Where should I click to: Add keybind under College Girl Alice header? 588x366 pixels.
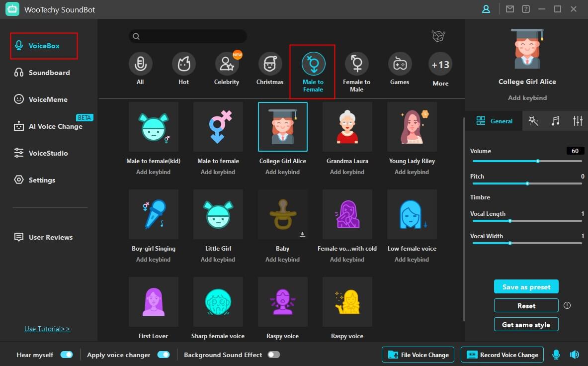pyautogui.click(x=527, y=98)
